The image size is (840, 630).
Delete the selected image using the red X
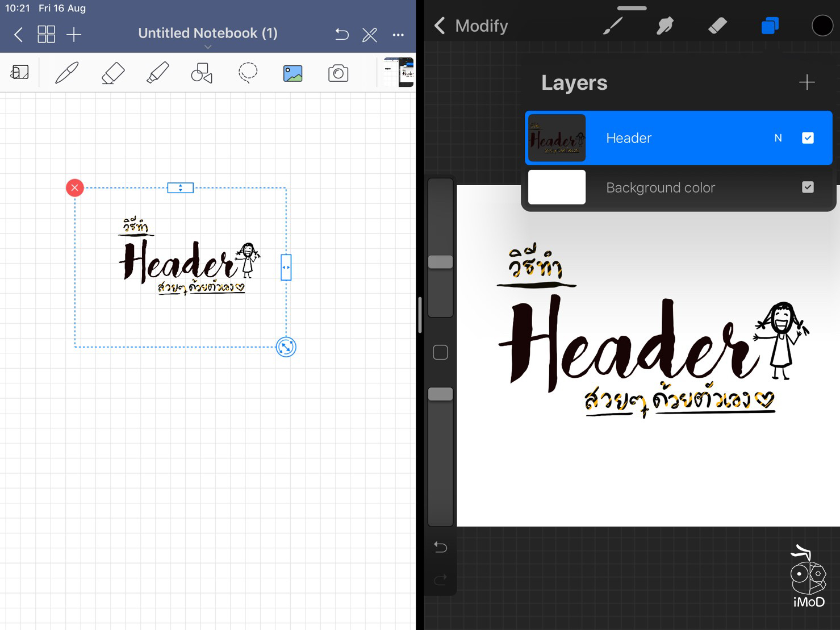click(74, 187)
